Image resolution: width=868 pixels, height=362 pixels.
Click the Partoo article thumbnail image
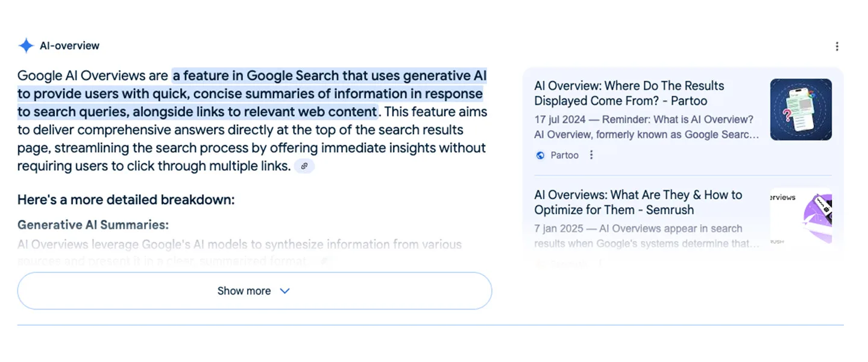pyautogui.click(x=800, y=109)
